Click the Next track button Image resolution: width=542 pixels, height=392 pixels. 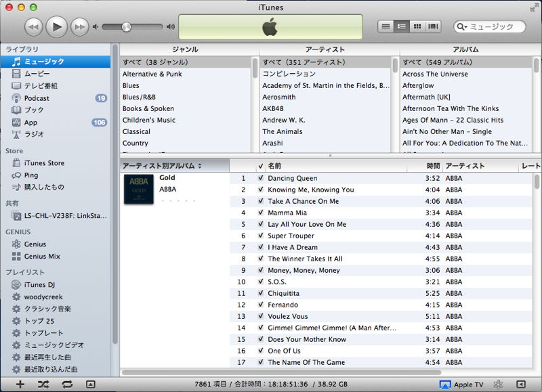click(x=79, y=26)
